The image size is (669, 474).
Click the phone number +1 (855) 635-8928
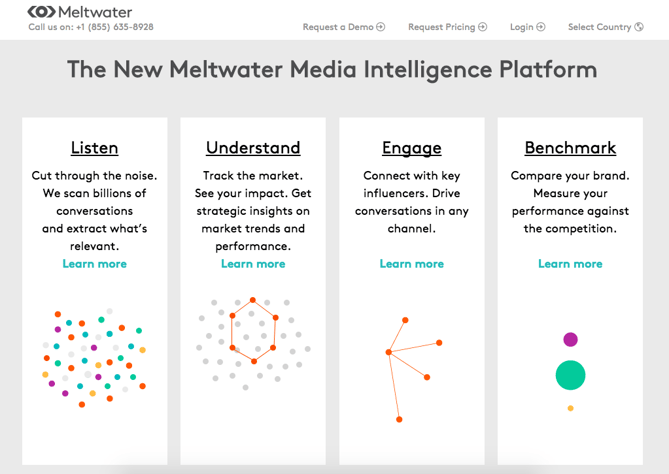[115, 27]
